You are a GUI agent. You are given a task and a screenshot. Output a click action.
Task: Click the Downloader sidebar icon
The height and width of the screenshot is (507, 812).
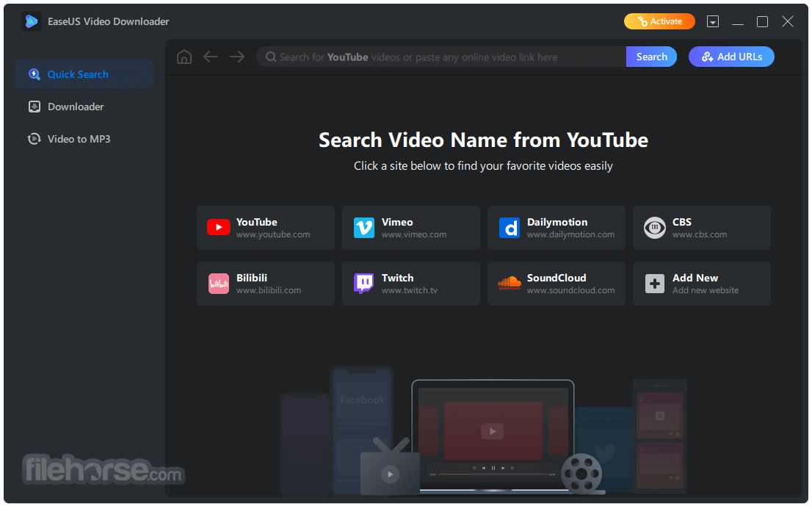(x=35, y=107)
